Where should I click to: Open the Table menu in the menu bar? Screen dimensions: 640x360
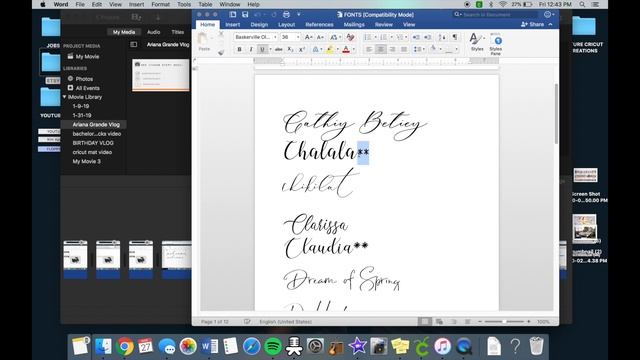coord(205,4)
